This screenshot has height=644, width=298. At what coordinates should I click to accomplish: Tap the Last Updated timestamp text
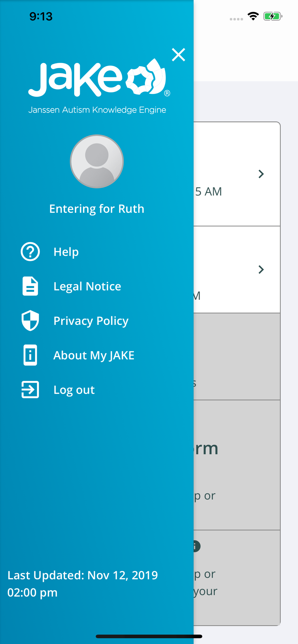(83, 583)
